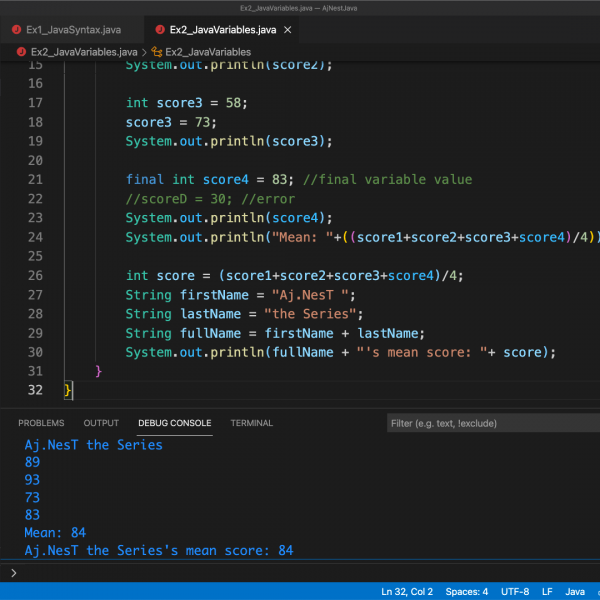Open Go to Line via Ln 32, Col 2
The height and width of the screenshot is (600, 600).
[x=406, y=592]
